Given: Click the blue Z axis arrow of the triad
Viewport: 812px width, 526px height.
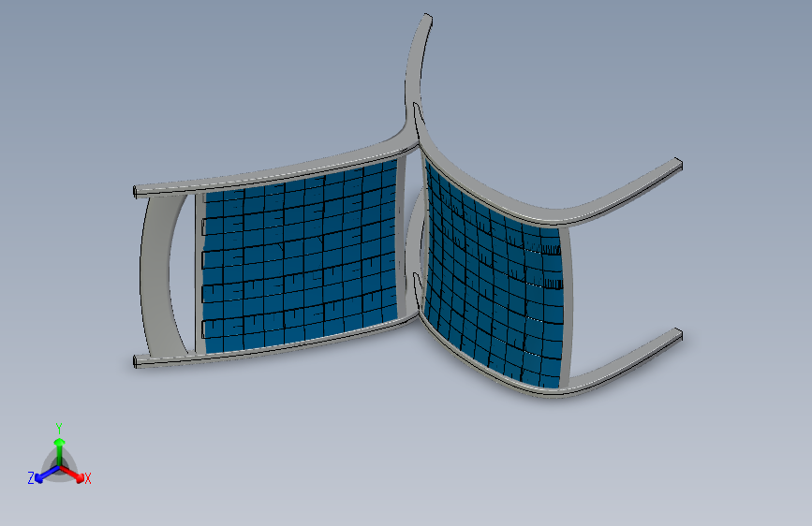Looking at the screenshot, I should 48,475.
